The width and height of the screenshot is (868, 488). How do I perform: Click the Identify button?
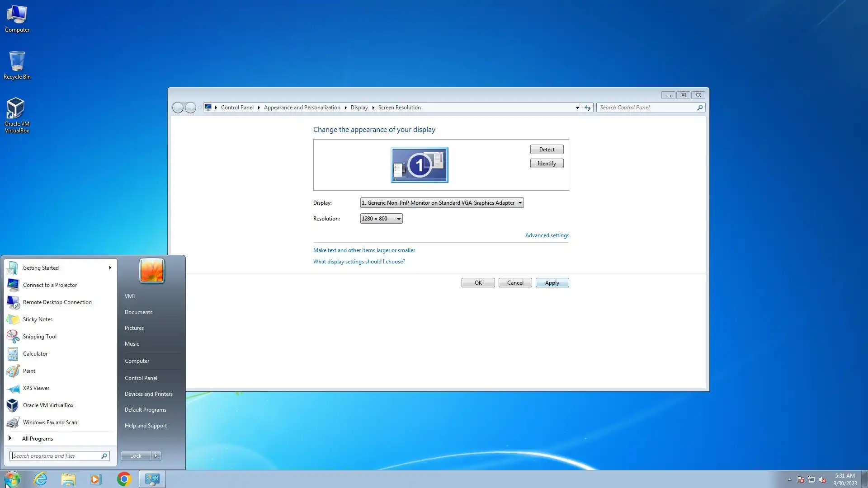pyautogui.click(x=547, y=164)
